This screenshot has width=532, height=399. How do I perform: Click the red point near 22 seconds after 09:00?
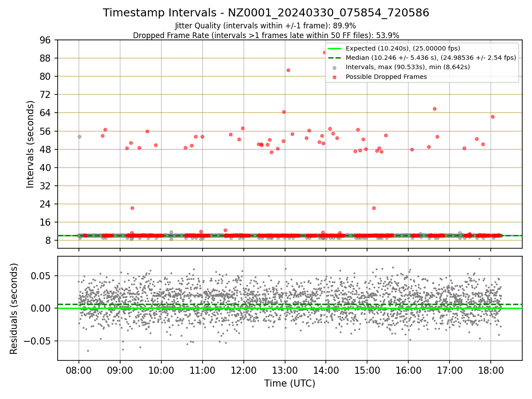[132, 208]
